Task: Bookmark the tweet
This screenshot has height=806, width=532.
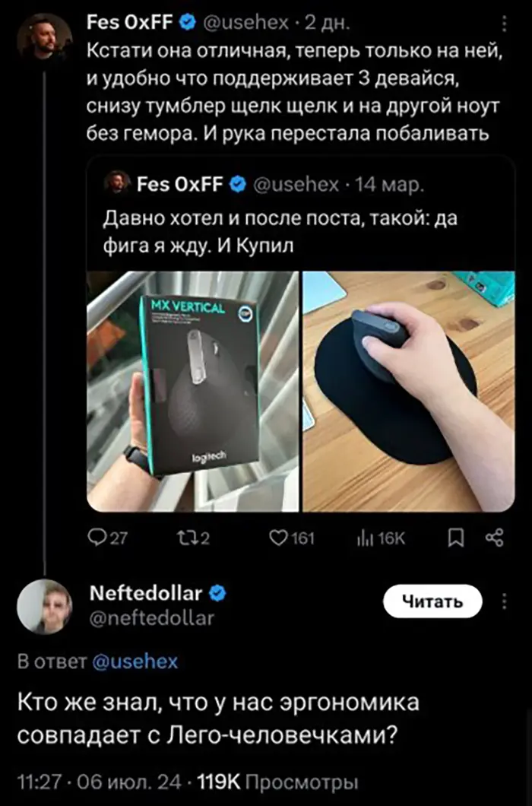Action: 455,538
